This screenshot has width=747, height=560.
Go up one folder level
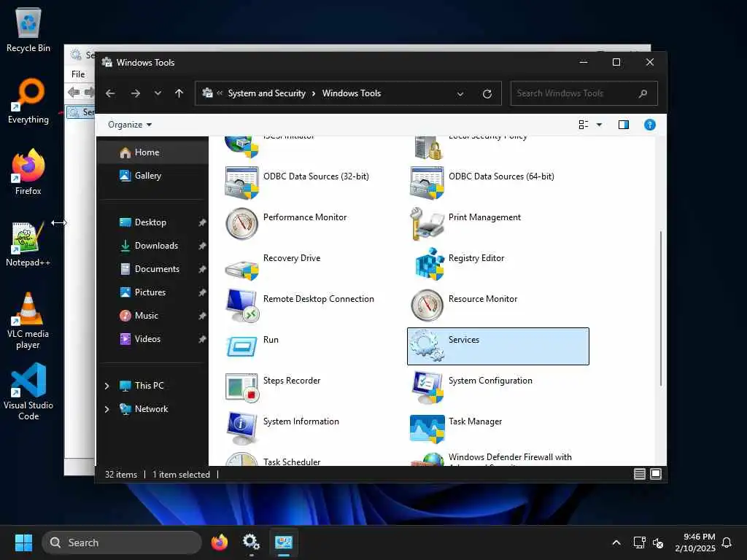[179, 93]
